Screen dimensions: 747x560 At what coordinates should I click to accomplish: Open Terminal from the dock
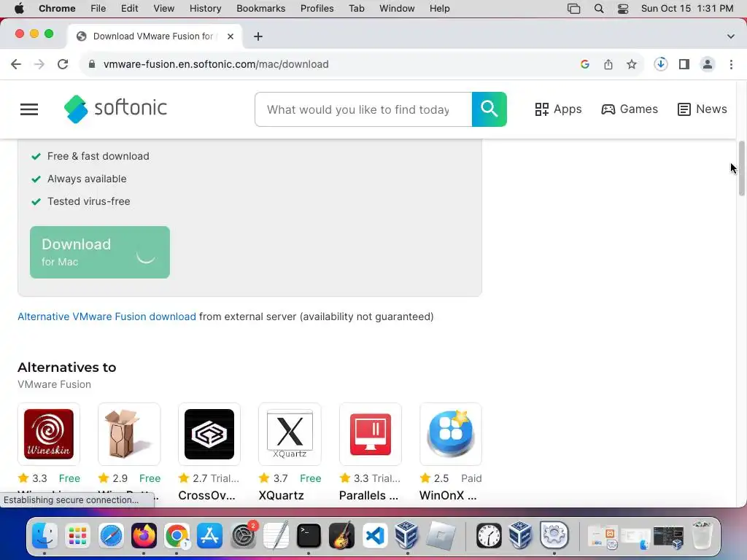(x=309, y=535)
